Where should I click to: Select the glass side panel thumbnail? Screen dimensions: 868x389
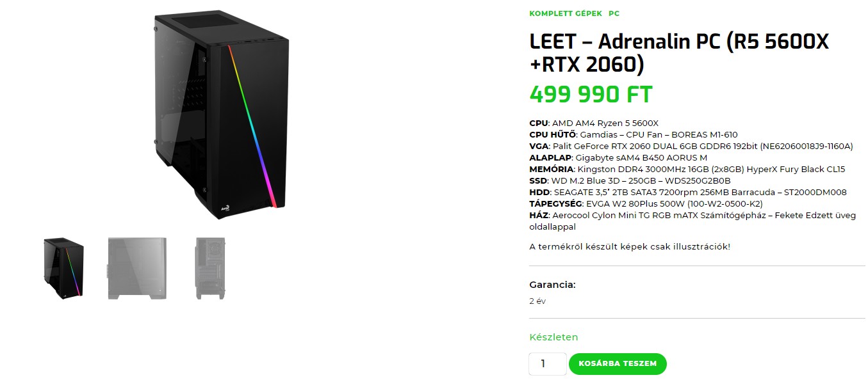tap(137, 268)
